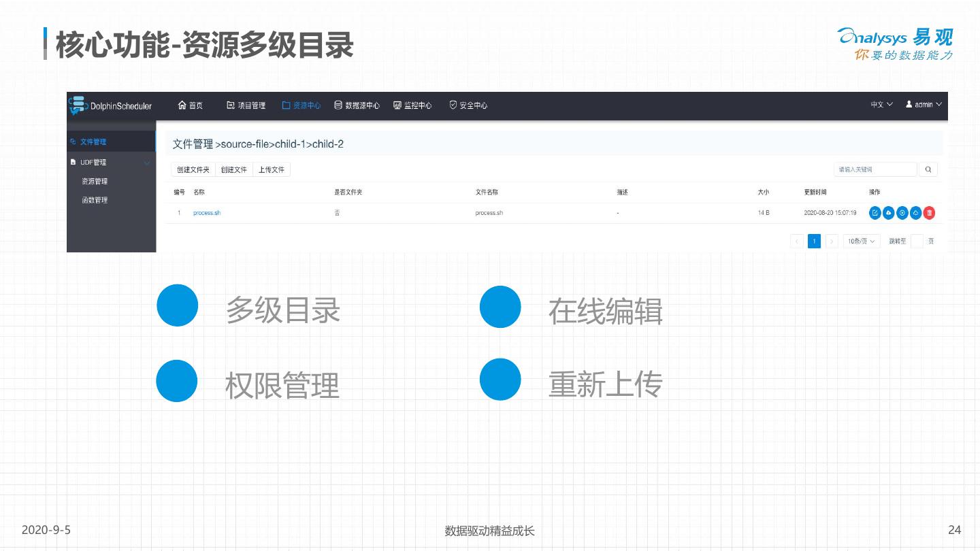The image size is (980, 551).
Task: Click the keyword search input field
Action: pyautogui.click(x=875, y=169)
